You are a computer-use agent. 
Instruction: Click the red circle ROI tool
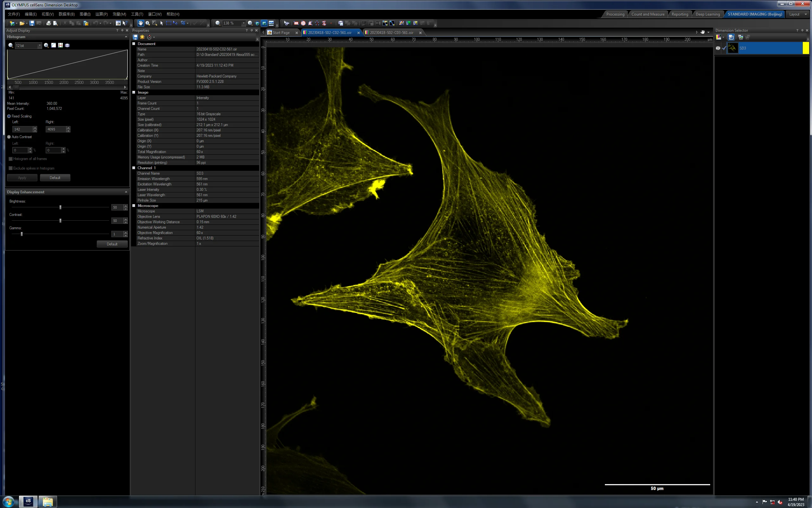(303, 23)
